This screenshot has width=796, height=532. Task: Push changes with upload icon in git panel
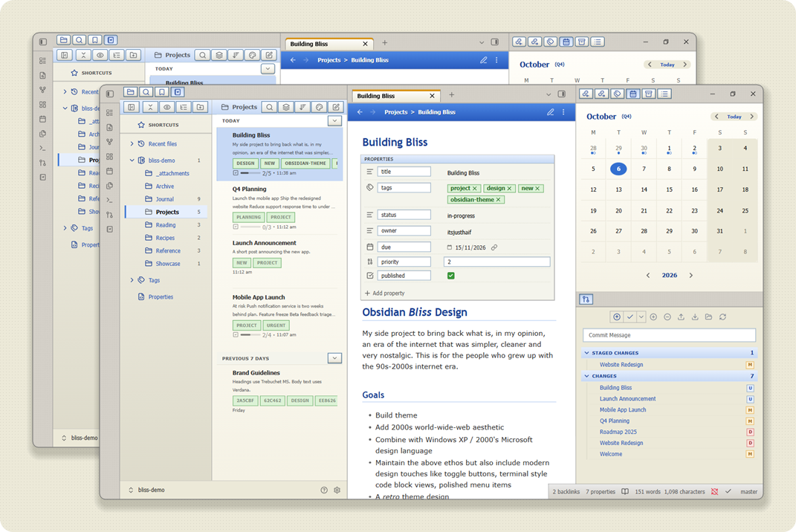(x=682, y=317)
